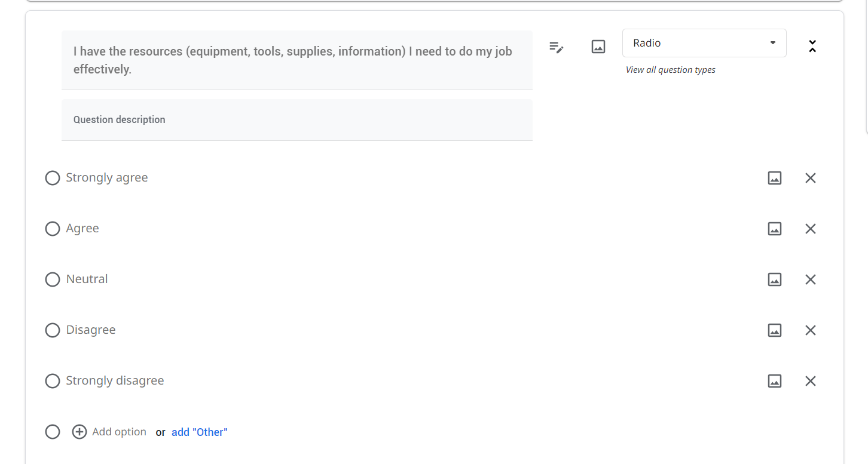Click the rich text edit icon beside question title

[x=556, y=47]
